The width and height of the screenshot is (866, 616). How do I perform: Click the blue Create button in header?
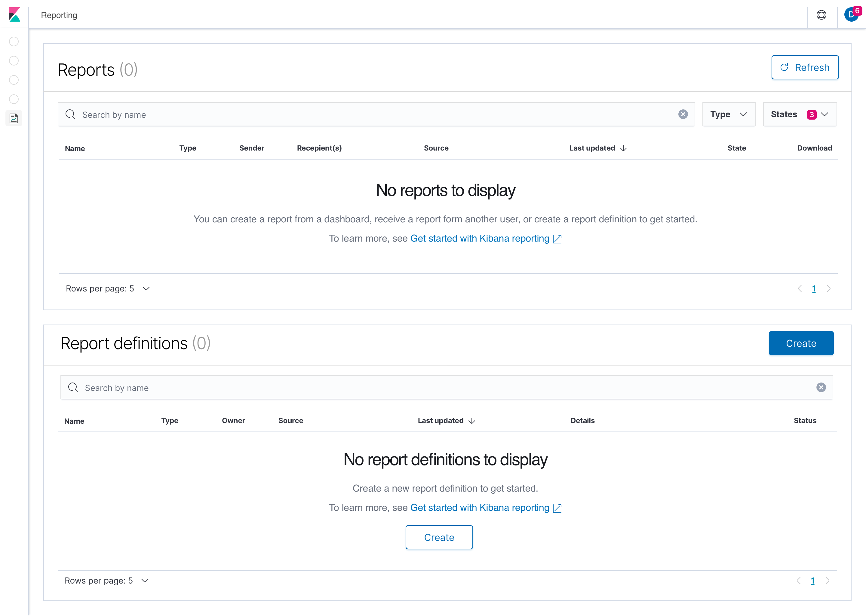pyautogui.click(x=801, y=343)
